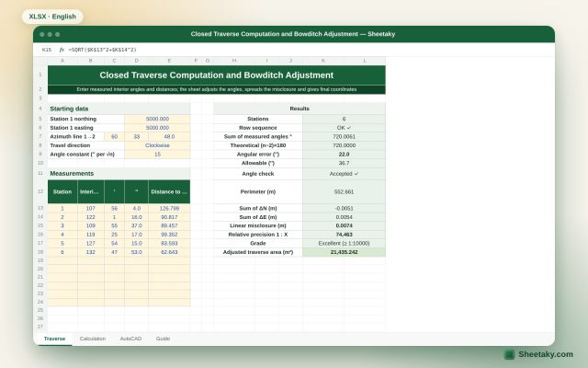Click the Distance to column header cell

(169, 192)
